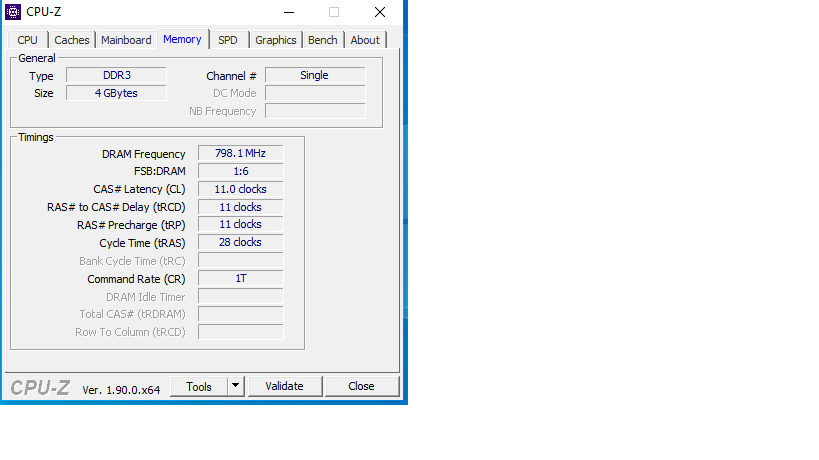Show the About tab
Screen dimensions: 819x460
(365, 40)
